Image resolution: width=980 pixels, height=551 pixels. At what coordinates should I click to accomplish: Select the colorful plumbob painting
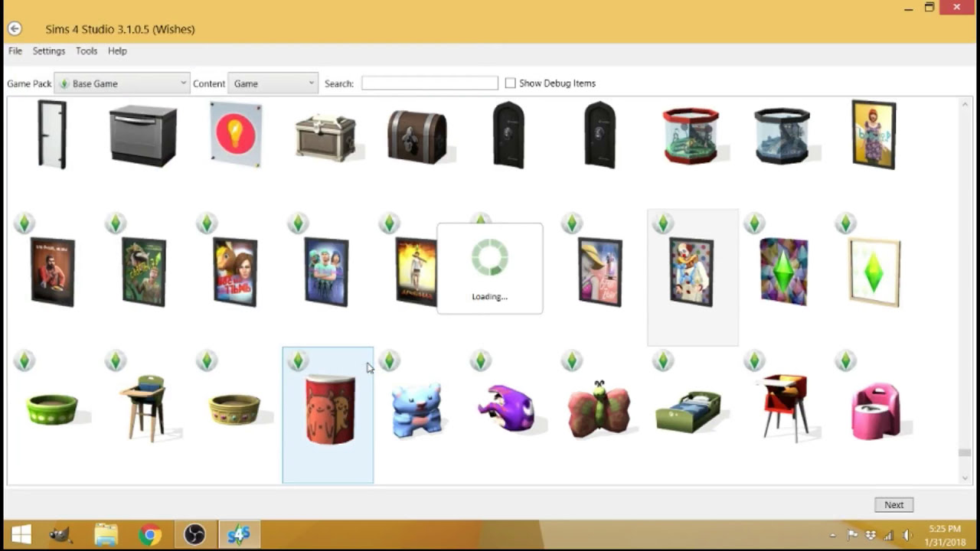783,272
